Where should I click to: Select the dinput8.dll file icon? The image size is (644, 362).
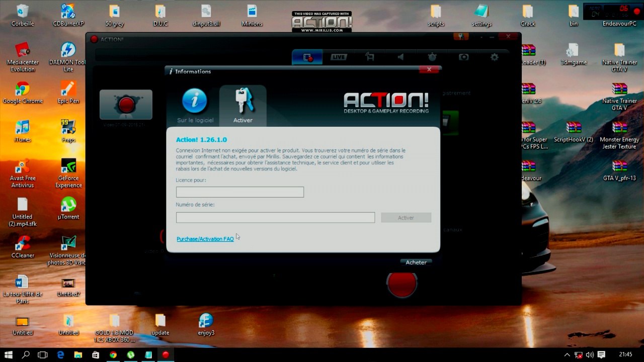[x=206, y=16]
